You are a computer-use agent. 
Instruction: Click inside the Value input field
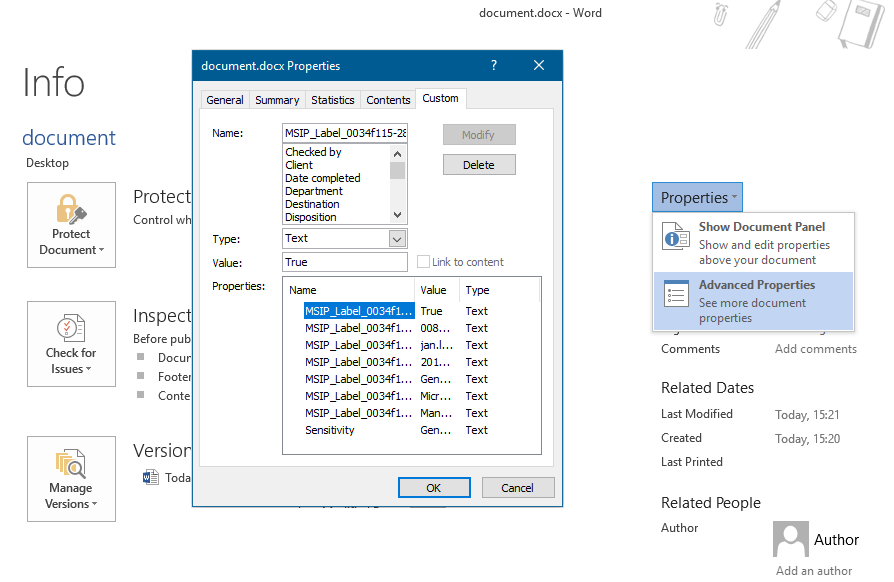344,262
